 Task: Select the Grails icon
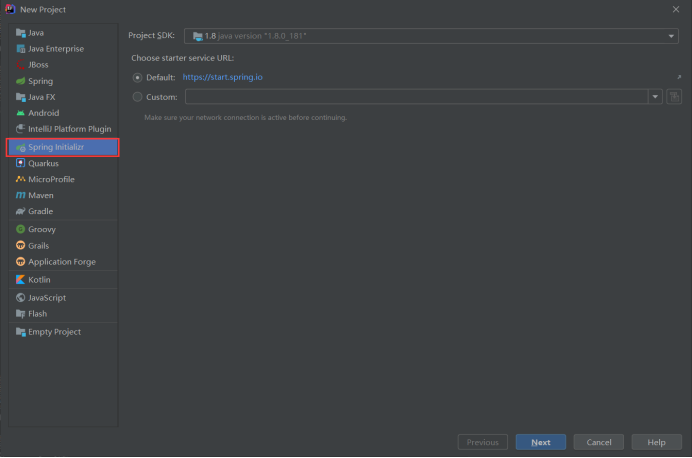coord(20,245)
